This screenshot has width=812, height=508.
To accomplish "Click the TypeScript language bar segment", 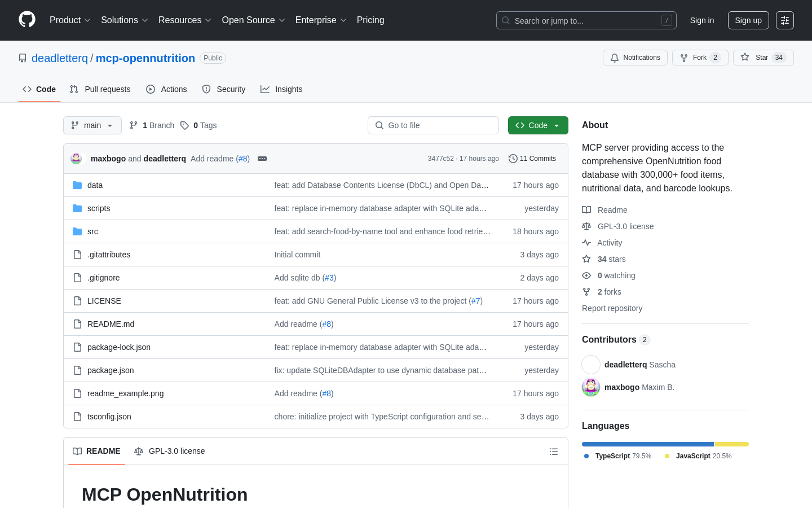I will click(648, 444).
